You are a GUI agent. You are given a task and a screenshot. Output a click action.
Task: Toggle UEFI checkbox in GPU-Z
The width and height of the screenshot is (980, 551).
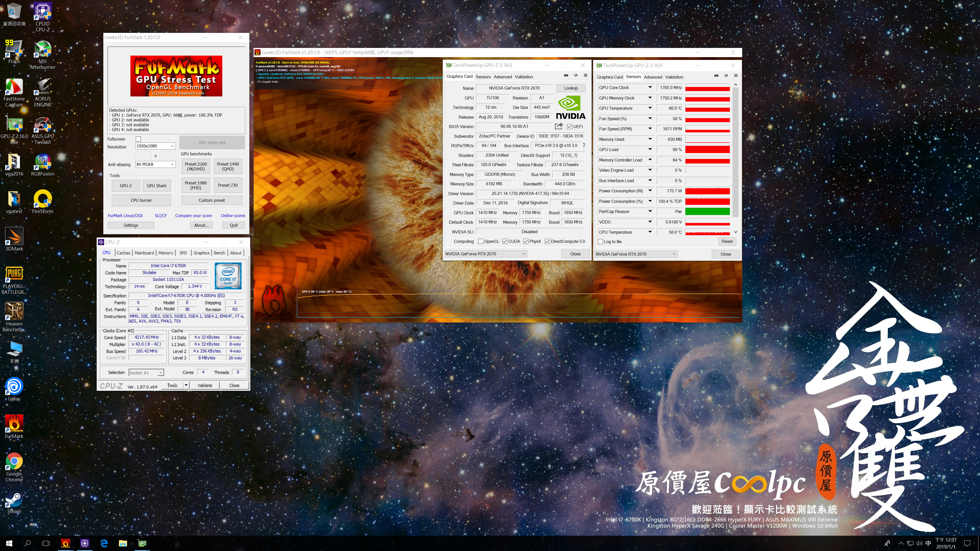click(x=570, y=127)
